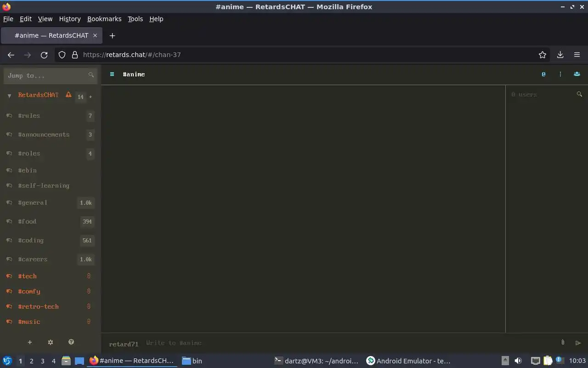Switch to the #self-learning channel
The width and height of the screenshot is (588, 368).
point(51,185)
